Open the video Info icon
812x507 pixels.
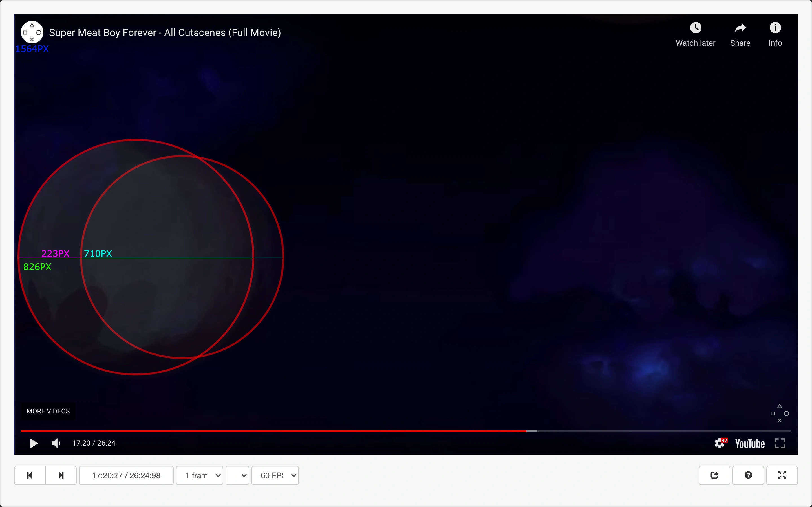point(775,28)
